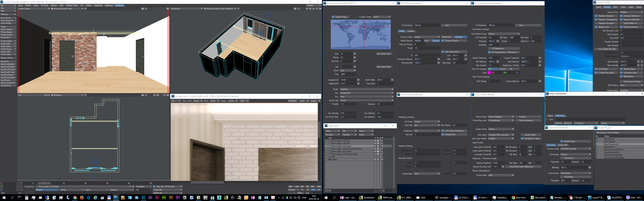This screenshot has height=201, width=644.
Task: Disable Raytrace Shadows checkbox
Action: coord(596,16)
